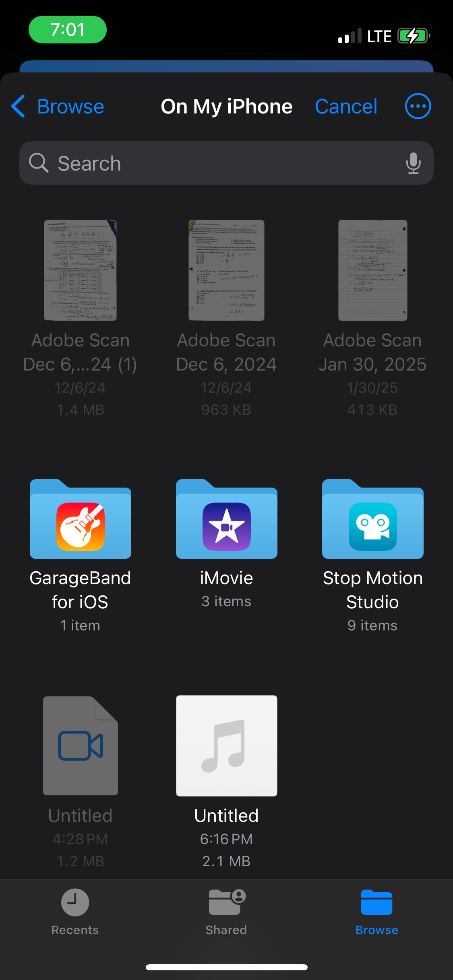The image size is (453, 980).
Task: Focus the Search field
Action: (226, 163)
